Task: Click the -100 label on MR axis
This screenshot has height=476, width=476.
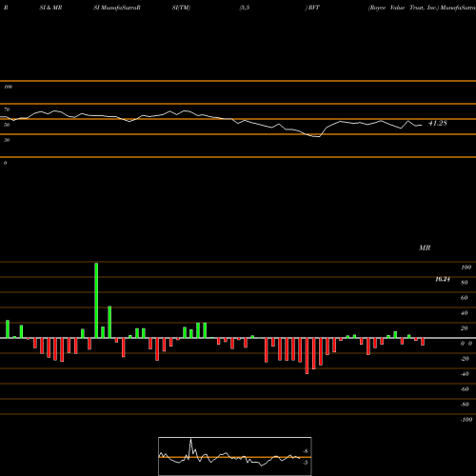Action: point(466,420)
